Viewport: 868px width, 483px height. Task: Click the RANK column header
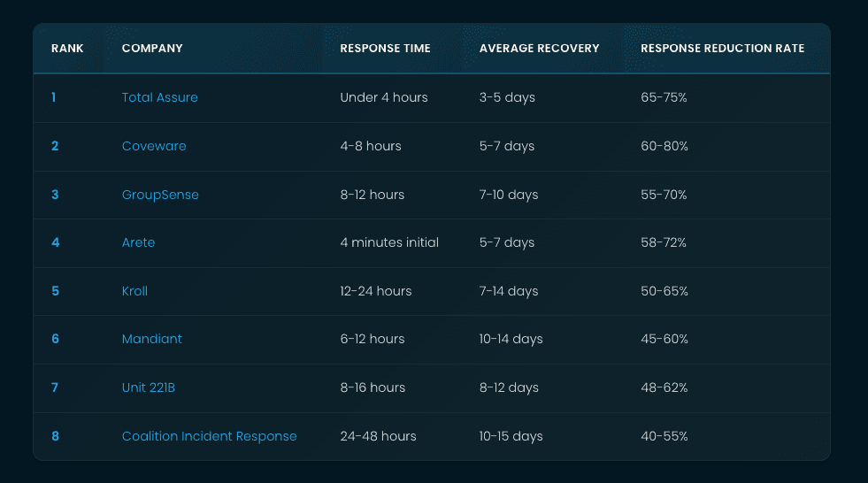point(67,48)
